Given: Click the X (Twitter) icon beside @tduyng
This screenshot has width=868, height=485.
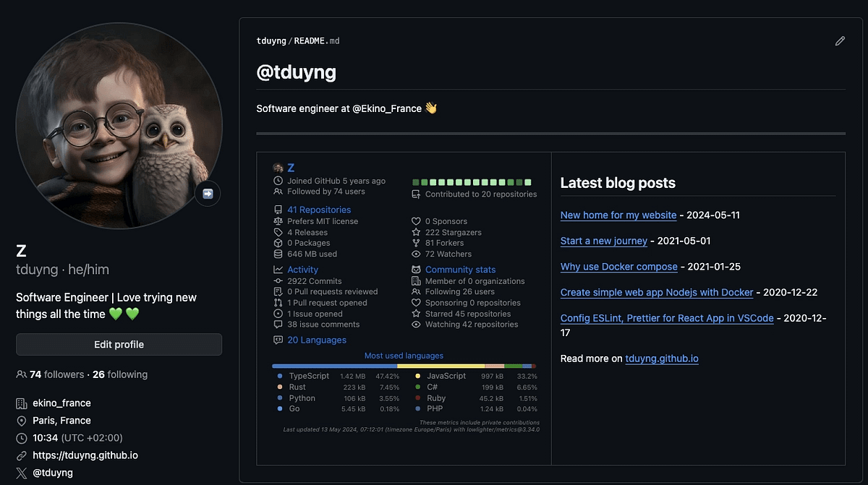Looking at the screenshot, I should (21, 473).
